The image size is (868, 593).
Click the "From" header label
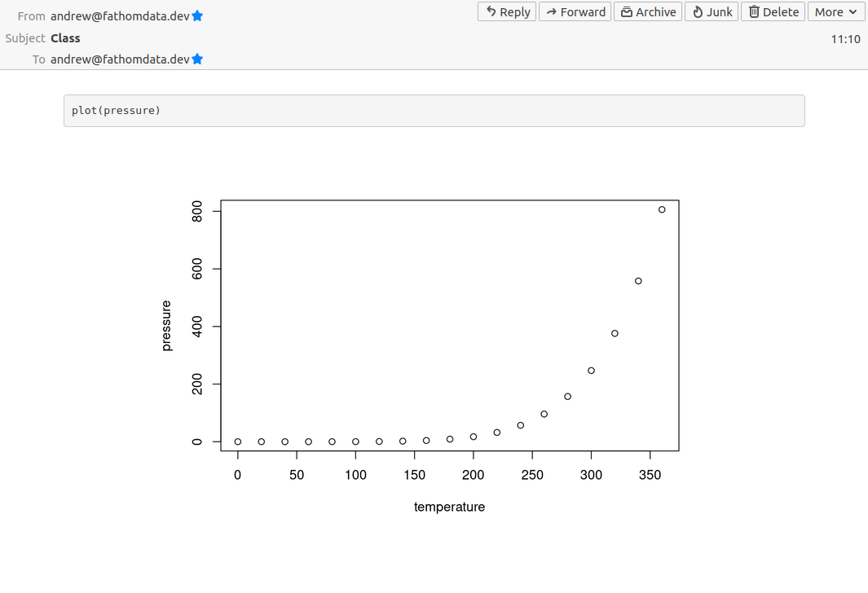31,16
